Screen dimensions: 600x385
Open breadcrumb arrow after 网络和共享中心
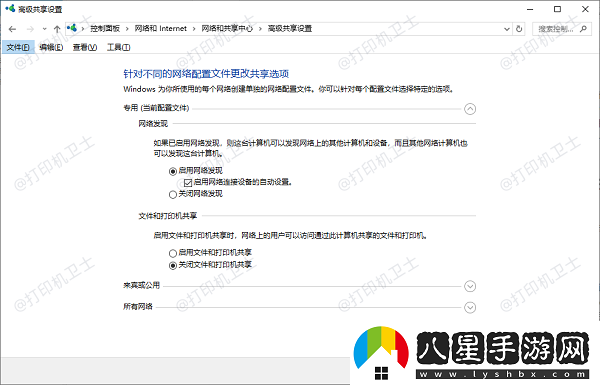pos(260,29)
